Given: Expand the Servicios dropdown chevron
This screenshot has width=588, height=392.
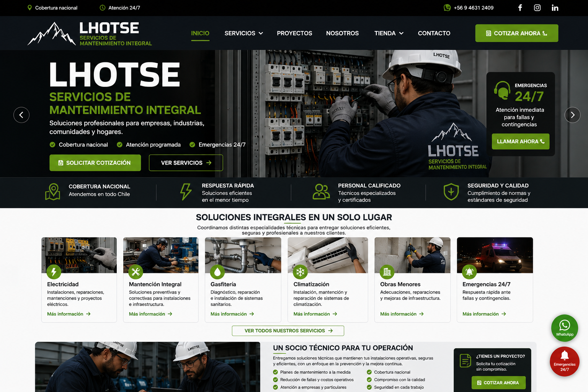Looking at the screenshot, I should [261, 33].
